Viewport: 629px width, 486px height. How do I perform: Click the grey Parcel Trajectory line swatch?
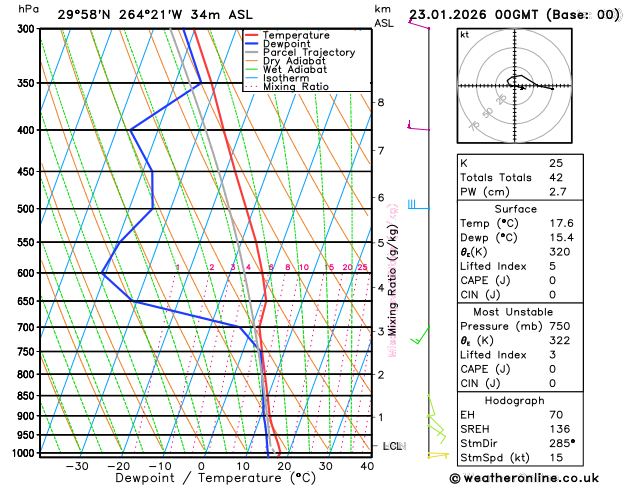[252, 53]
